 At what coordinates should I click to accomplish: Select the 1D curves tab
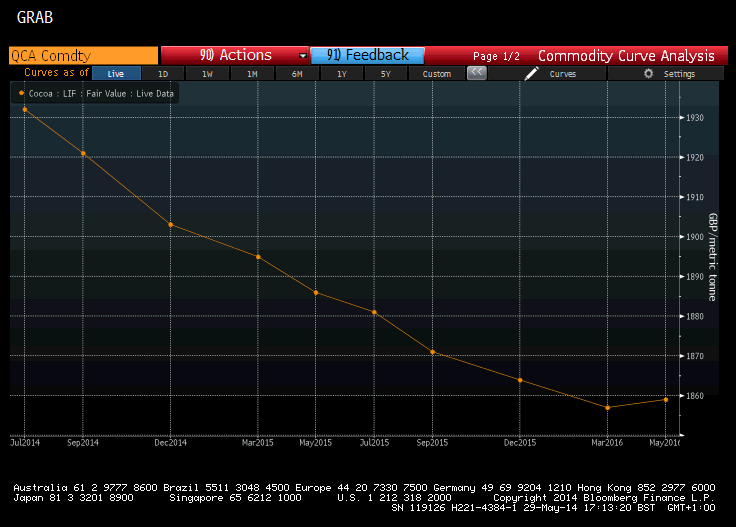pyautogui.click(x=163, y=74)
